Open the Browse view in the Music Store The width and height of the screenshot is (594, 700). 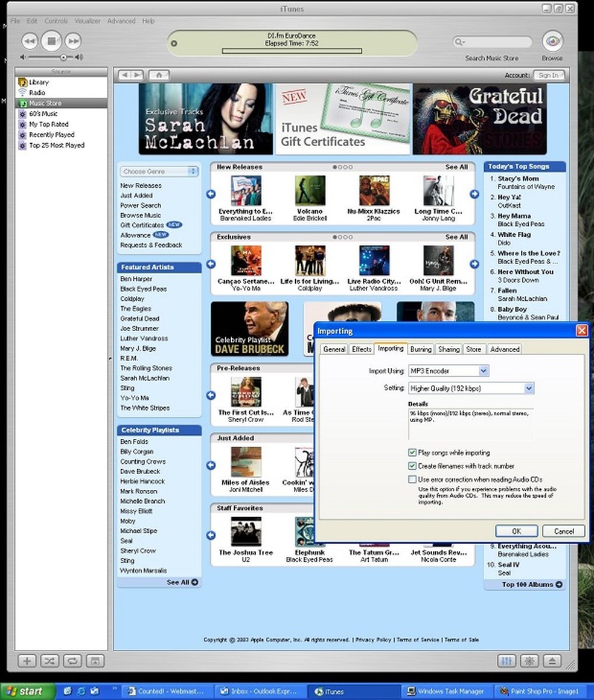point(552,42)
